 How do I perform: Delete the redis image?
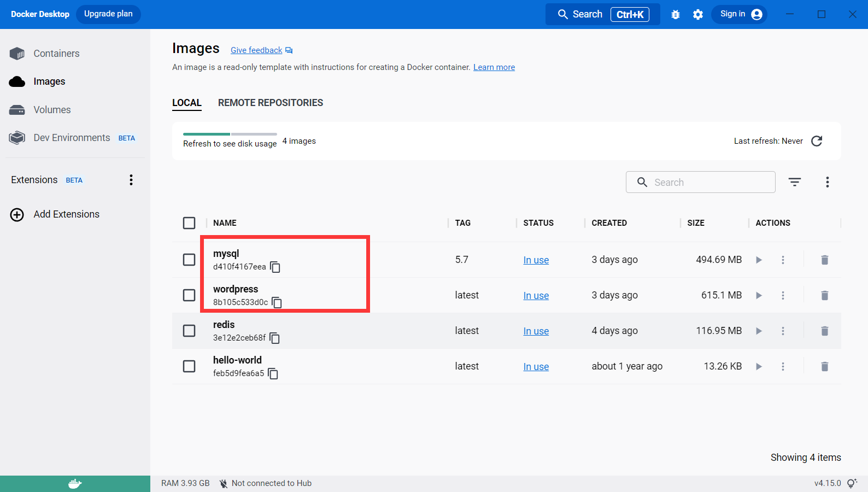click(x=824, y=331)
